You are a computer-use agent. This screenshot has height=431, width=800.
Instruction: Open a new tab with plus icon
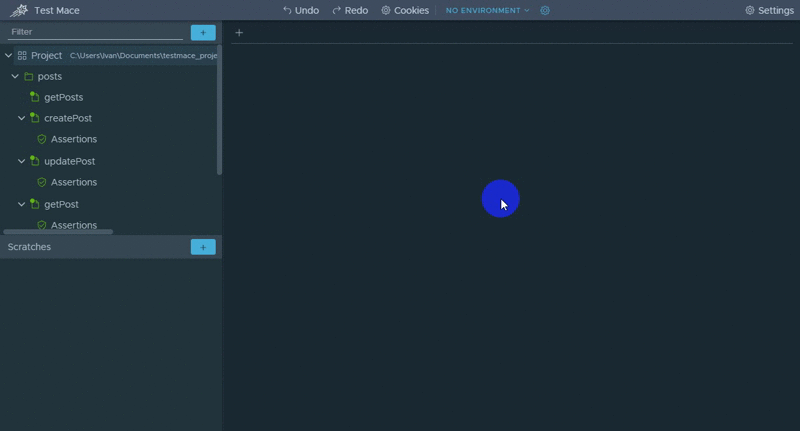pos(239,33)
